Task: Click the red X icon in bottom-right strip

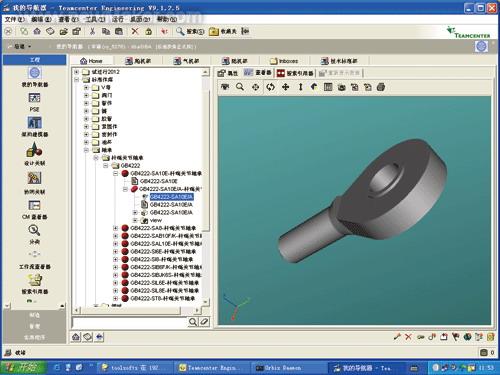Action: [408, 337]
